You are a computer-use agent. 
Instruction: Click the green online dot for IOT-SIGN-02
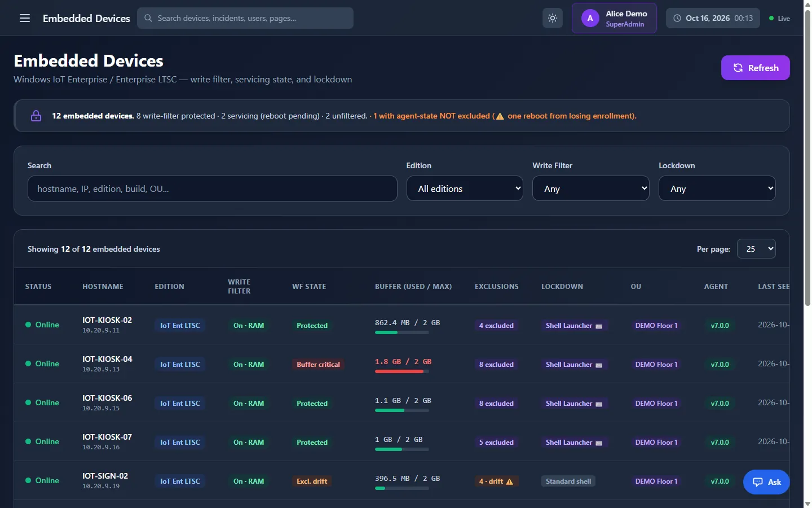click(28, 480)
